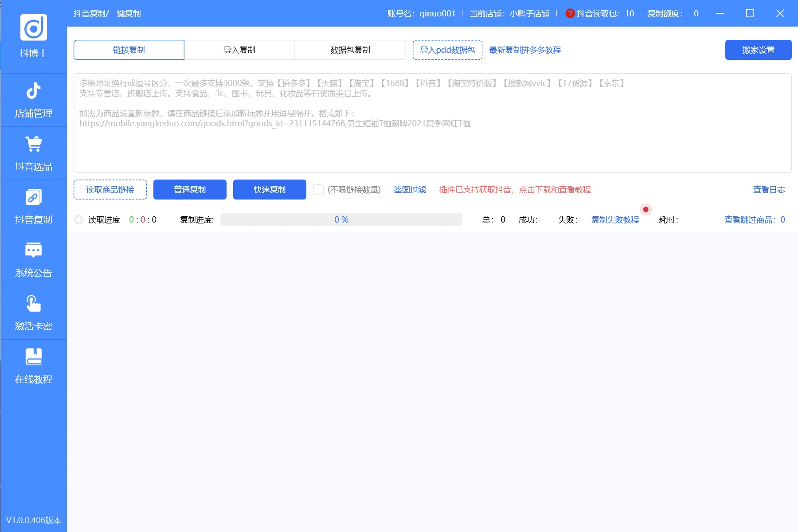The width and height of the screenshot is (798, 532).
Task: Switch to the 数据包复制 tab
Action: point(350,50)
